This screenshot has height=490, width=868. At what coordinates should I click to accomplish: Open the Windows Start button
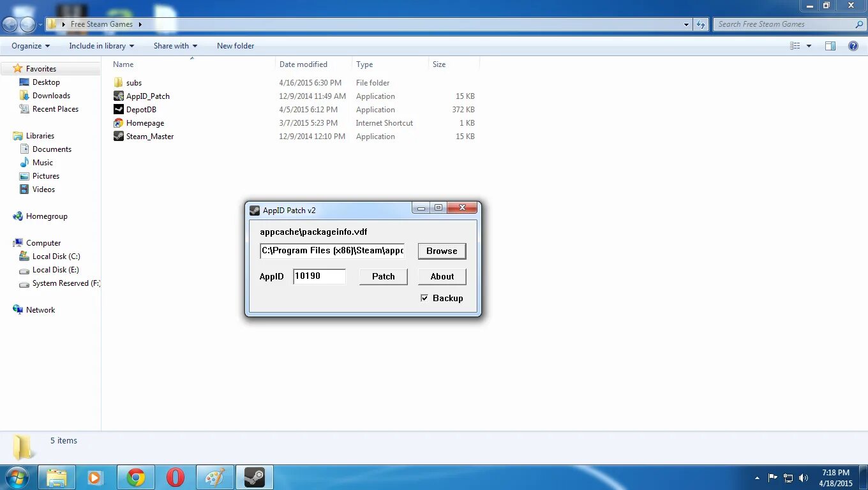17,477
